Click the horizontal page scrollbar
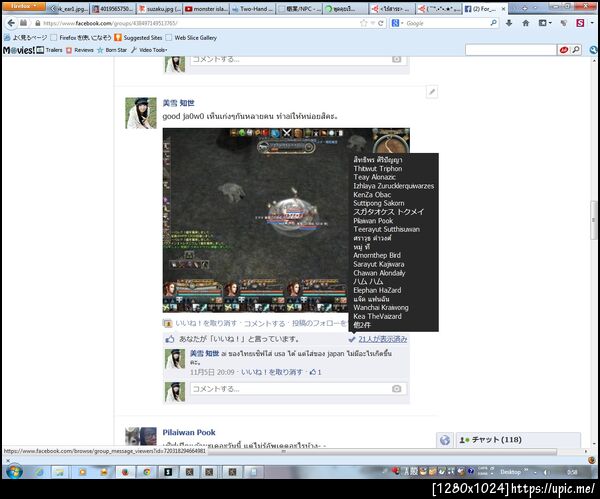Screen dimensions: 600x499 (383, 452)
